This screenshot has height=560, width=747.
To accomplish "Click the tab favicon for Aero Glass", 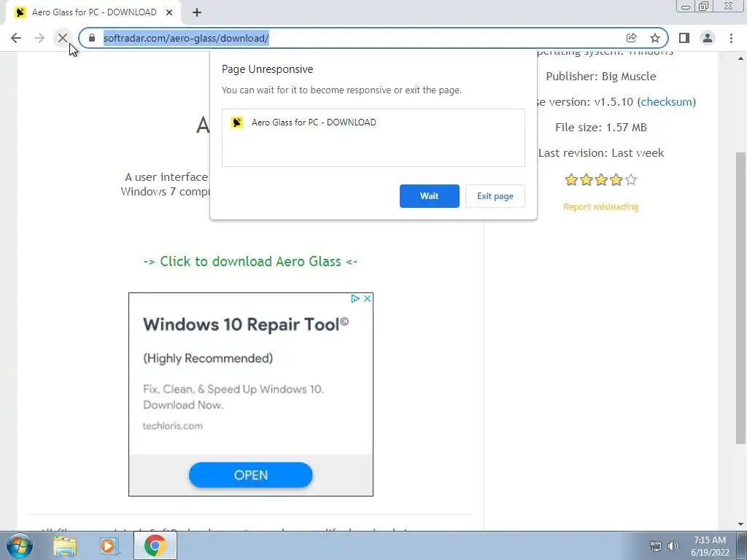I will click(20, 12).
